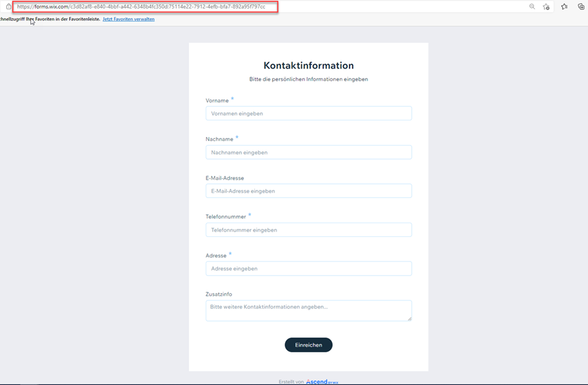Image resolution: width=588 pixels, height=385 pixels.
Task: Click the Kontaktinformation heading
Action: [x=308, y=65]
